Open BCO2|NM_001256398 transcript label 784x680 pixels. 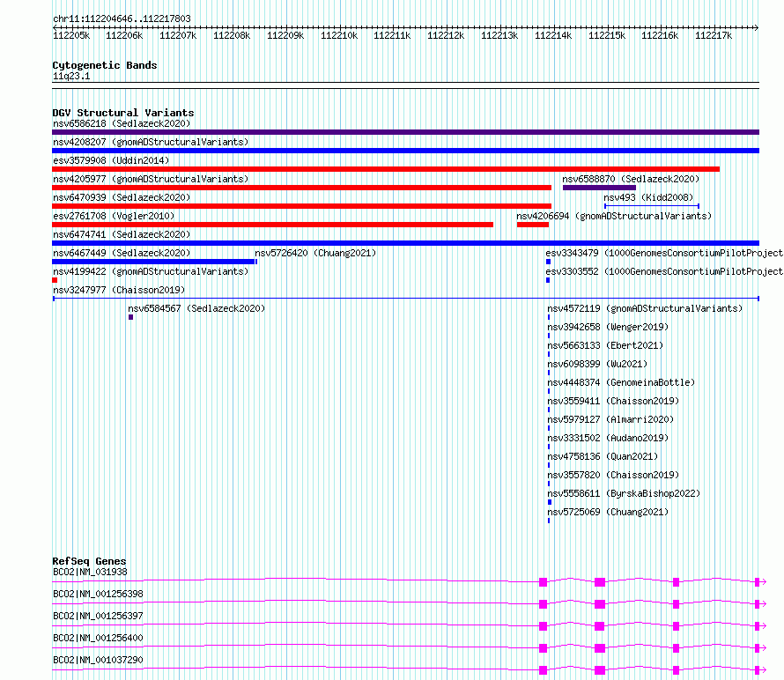98,594
